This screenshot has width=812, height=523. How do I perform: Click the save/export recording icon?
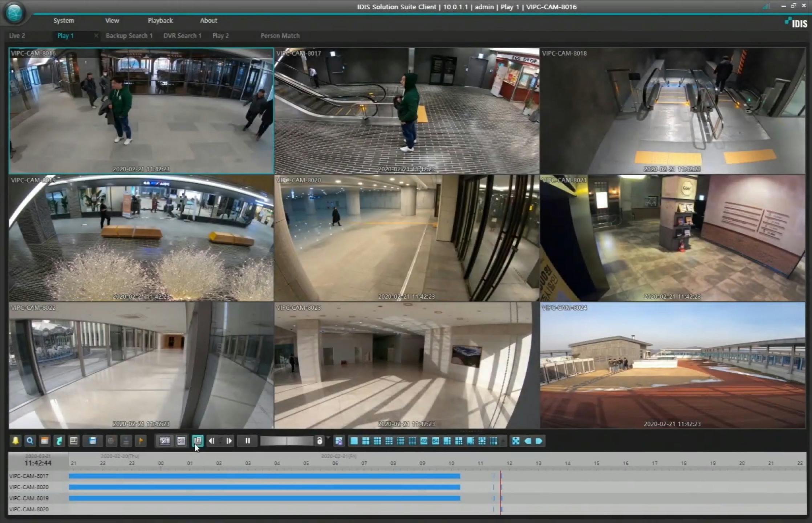pyautogui.click(x=93, y=441)
